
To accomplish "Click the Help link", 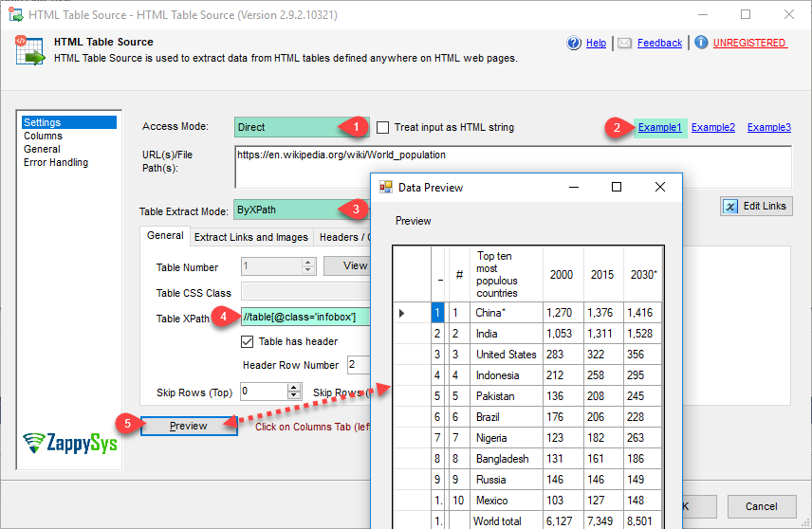I will [596, 43].
